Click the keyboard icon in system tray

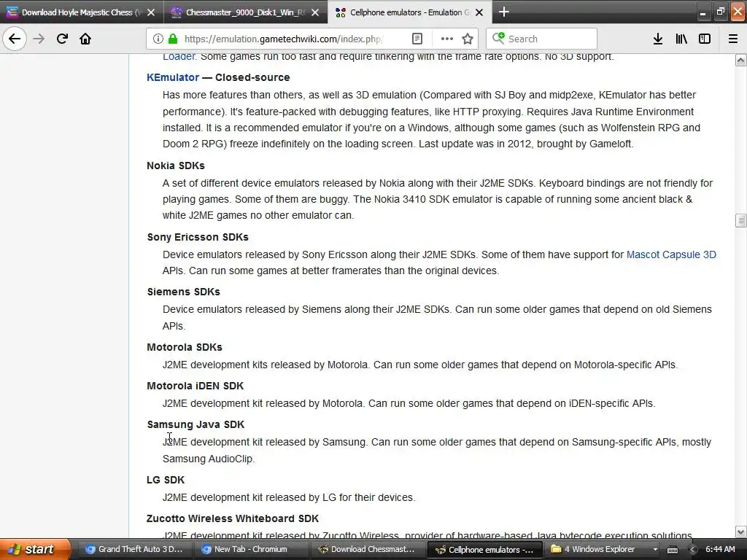[672, 550]
